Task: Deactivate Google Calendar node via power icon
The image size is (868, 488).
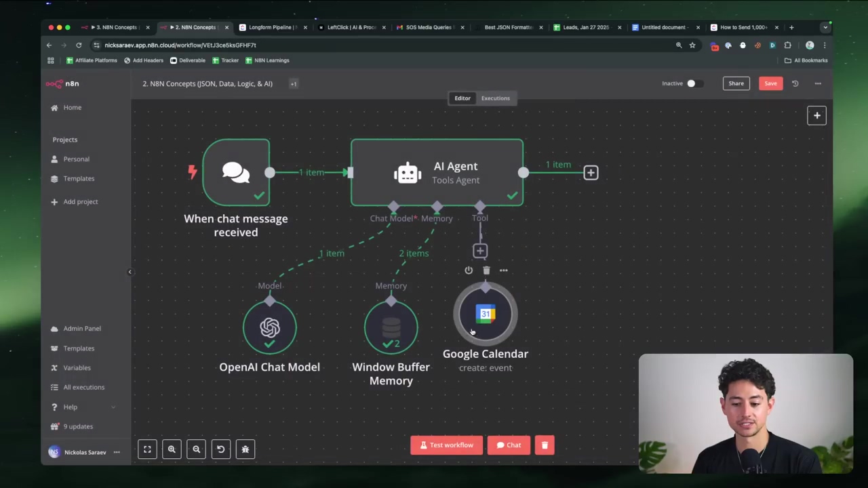Action: pyautogui.click(x=469, y=270)
